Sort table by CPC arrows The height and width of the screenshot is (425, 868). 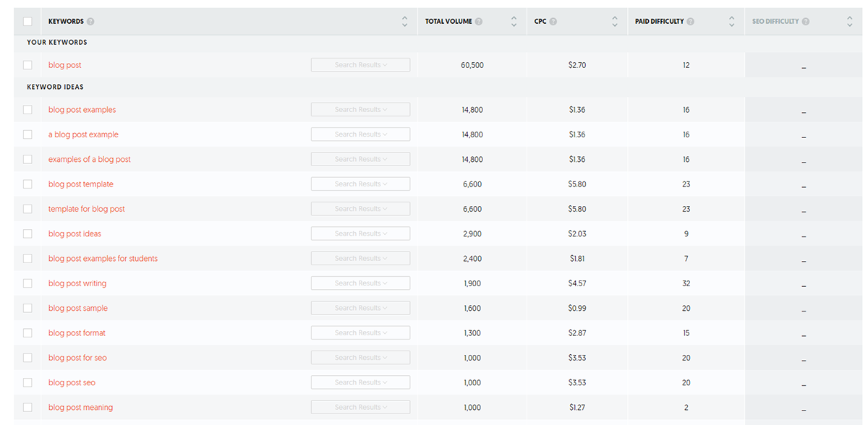tap(615, 22)
